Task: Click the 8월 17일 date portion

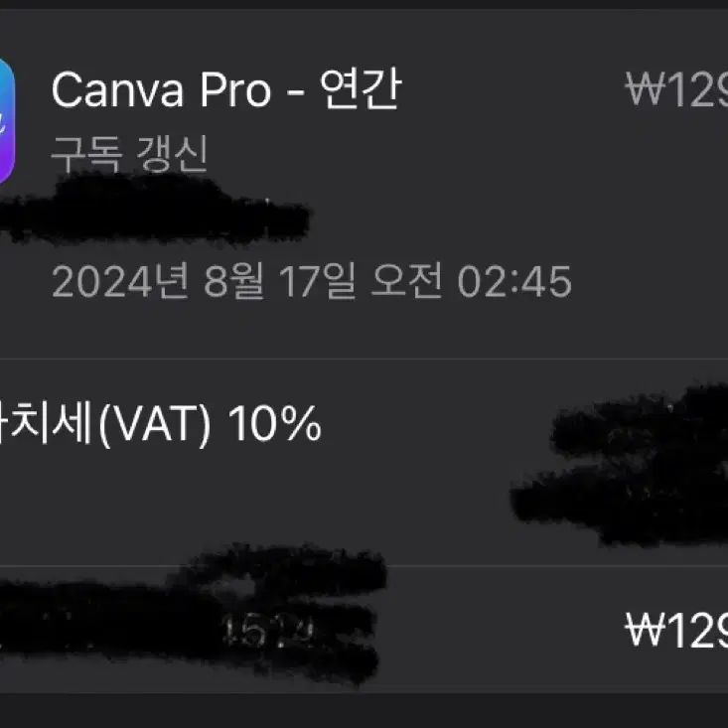Action: click(279, 281)
